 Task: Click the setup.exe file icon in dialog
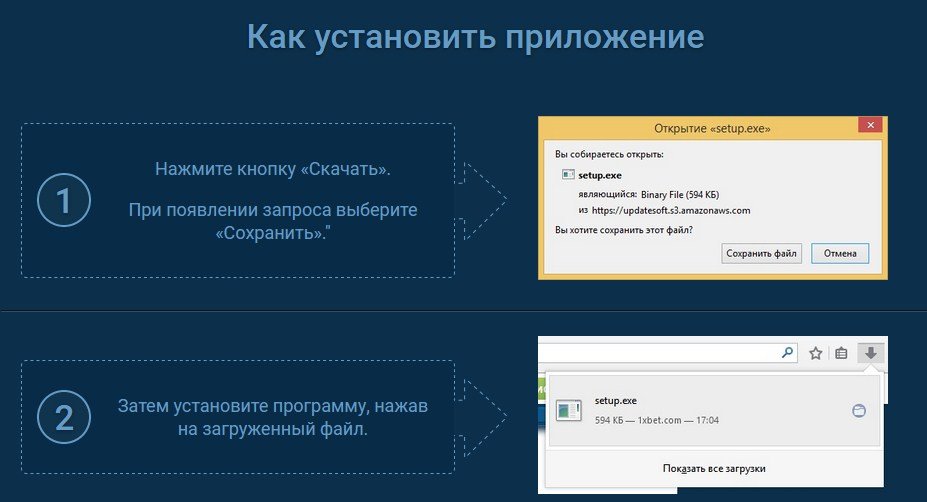[568, 174]
